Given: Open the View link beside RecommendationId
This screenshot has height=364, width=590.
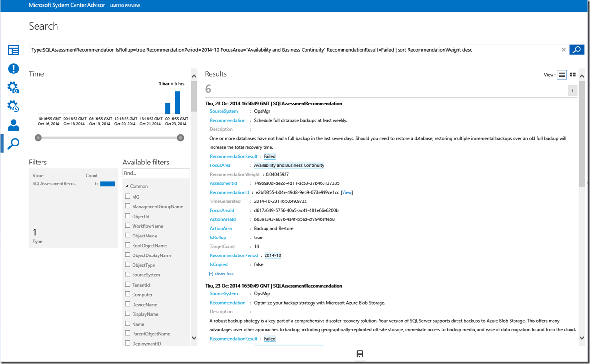Looking at the screenshot, I should click(x=347, y=192).
